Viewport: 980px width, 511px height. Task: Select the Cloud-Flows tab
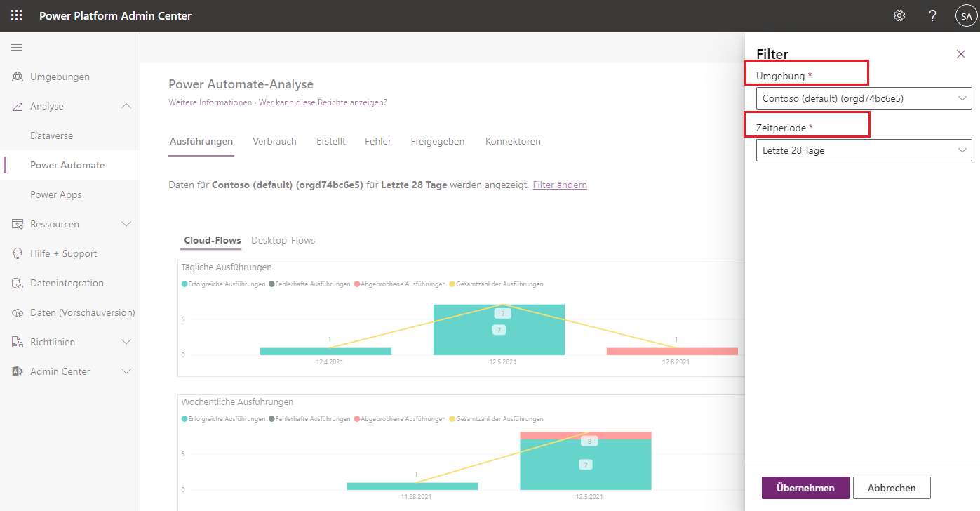pyautogui.click(x=213, y=240)
